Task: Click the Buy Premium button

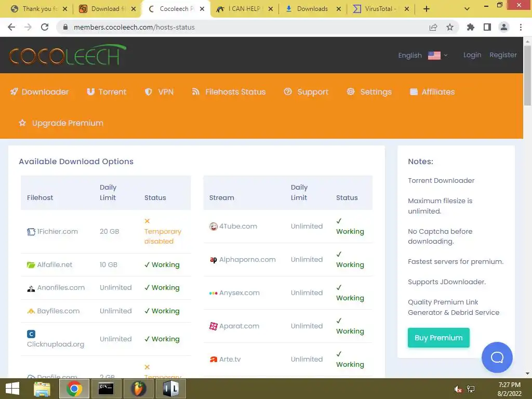Action: [x=438, y=338]
